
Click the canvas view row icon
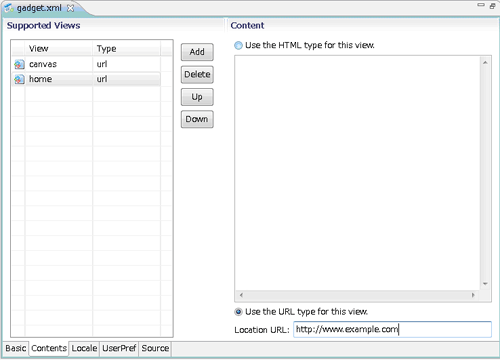click(x=19, y=64)
